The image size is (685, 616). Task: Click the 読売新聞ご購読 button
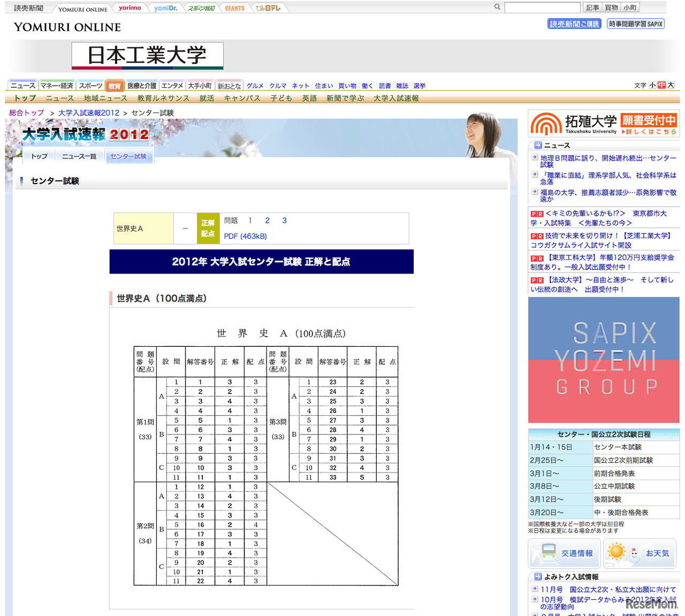574,24
